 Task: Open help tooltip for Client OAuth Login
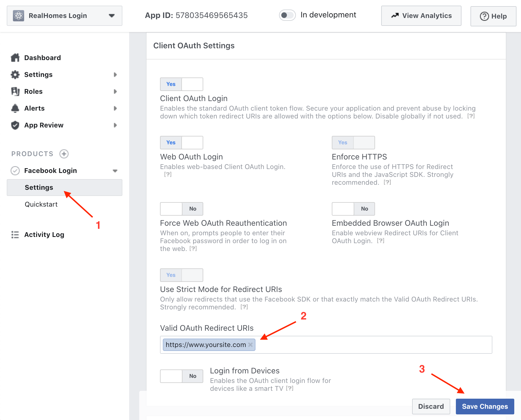(x=471, y=116)
